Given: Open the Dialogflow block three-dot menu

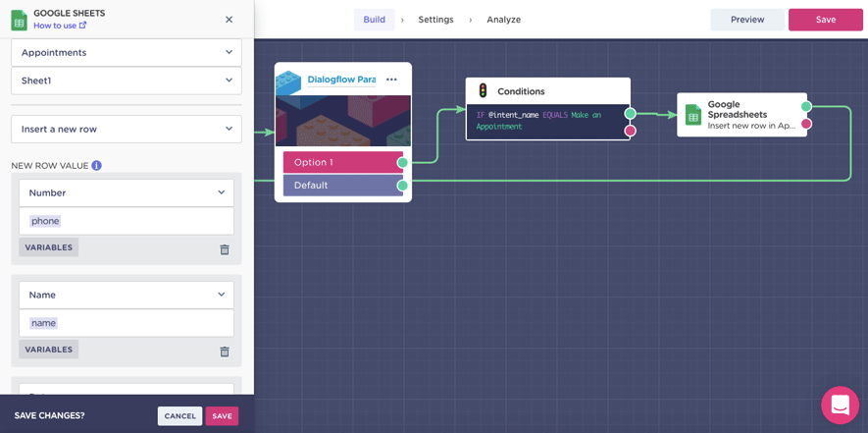Looking at the screenshot, I should coord(391,80).
